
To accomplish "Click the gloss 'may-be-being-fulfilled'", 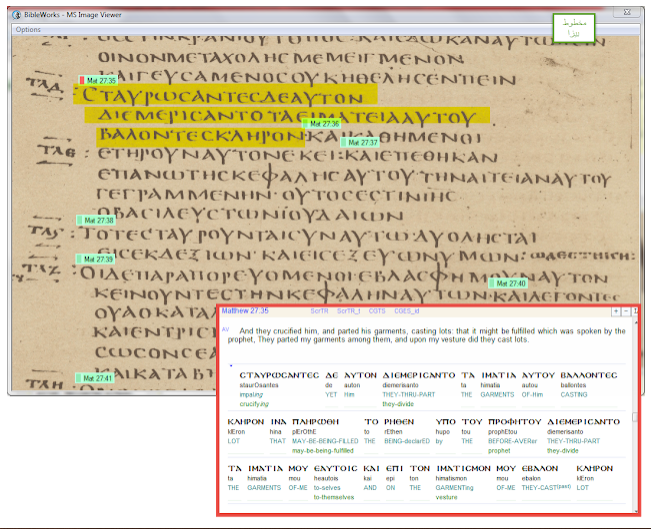I will pyautogui.click(x=323, y=451).
